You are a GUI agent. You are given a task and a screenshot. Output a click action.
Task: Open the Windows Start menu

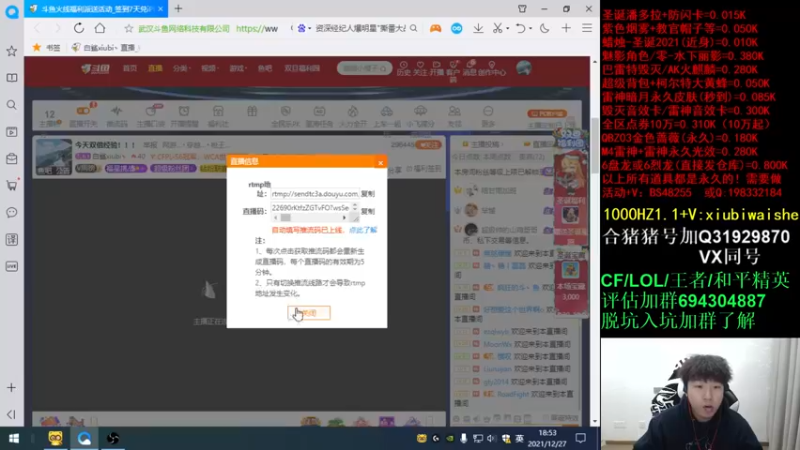(14, 438)
